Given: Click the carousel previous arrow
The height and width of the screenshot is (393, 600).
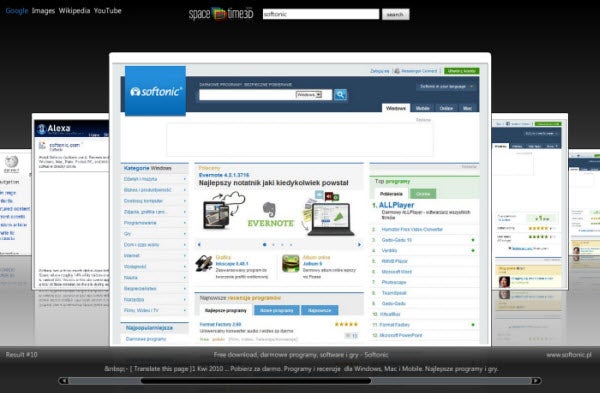Looking at the screenshot, I should click(199, 245).
